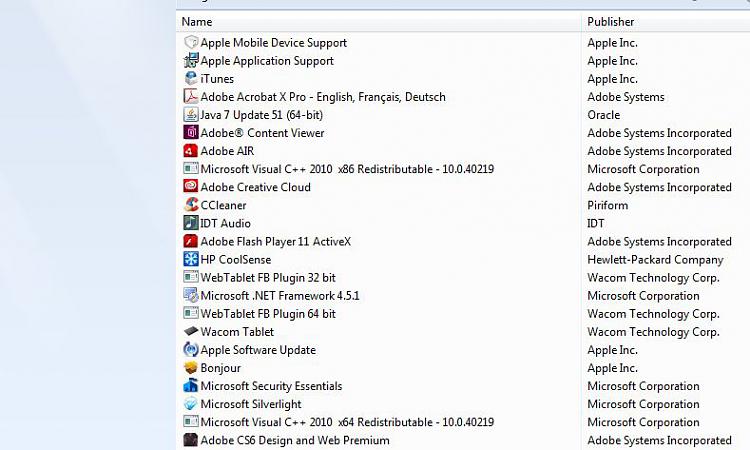This screenshot has height=450, width=750.
Task: Select the 'Apple Application Support' entry
Action: (267, 61)
